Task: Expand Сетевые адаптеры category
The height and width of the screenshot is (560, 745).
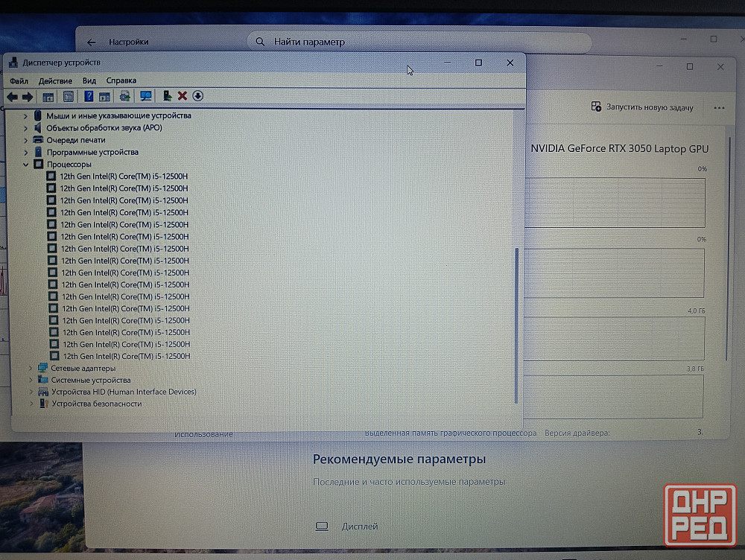Action: pyautogui.click(x=30, y=368)
